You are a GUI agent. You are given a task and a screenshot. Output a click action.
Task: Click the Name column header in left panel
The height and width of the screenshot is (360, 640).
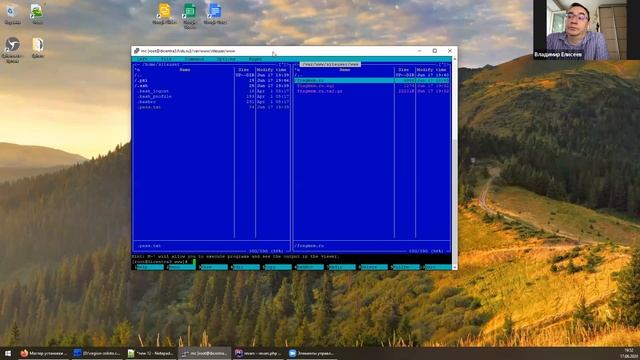pyautogui.click(x=185, y=70)
